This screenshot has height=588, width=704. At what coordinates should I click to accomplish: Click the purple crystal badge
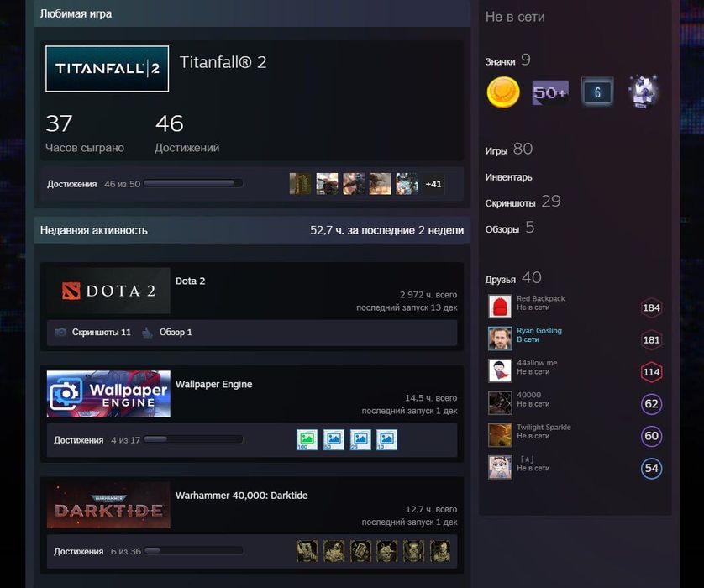pos(644,92)
